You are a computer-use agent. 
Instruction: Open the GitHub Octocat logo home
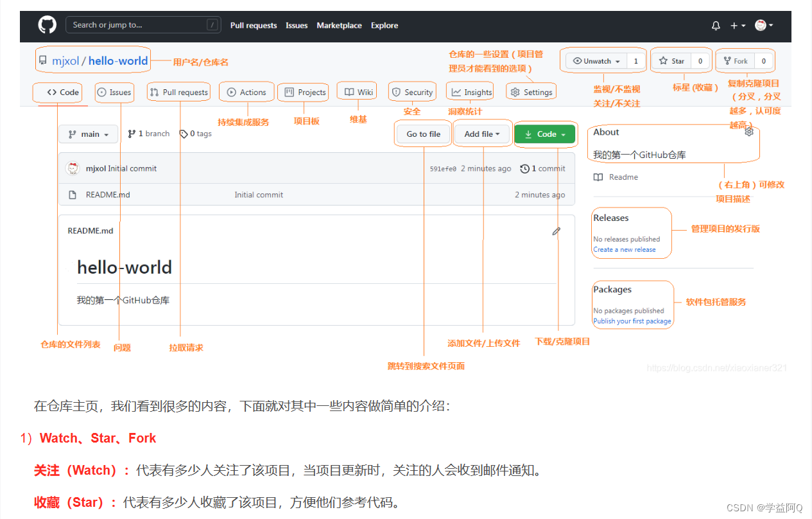point(48,25)
